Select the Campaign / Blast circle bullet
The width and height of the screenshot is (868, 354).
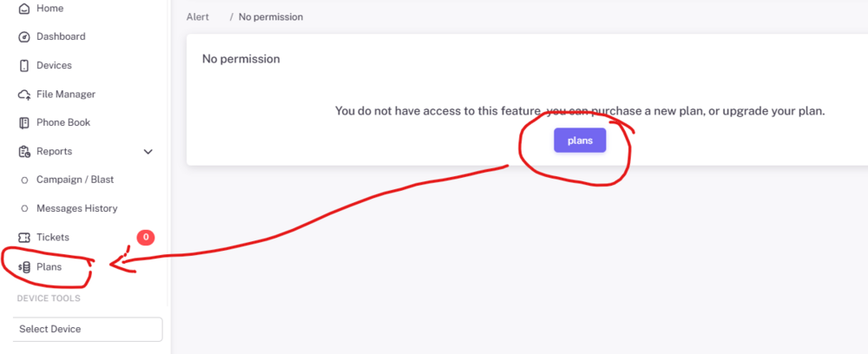pos(24,180)
